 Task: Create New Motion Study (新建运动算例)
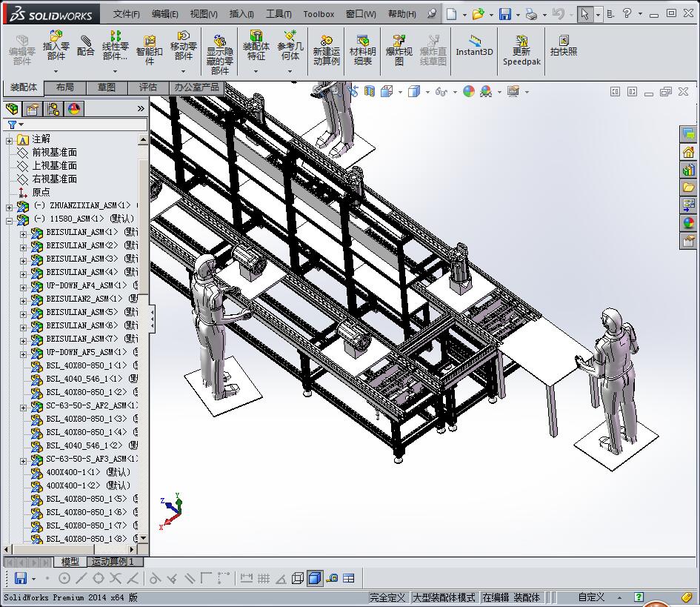327,50
